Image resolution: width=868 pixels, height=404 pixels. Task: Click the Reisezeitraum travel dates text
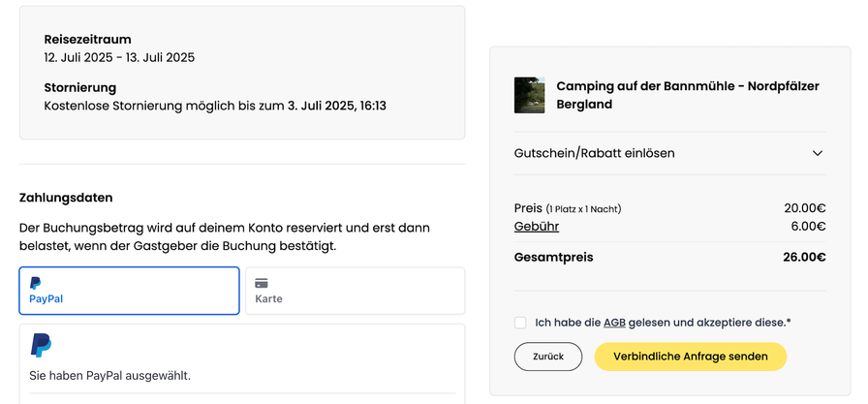[x=119, y=57]
